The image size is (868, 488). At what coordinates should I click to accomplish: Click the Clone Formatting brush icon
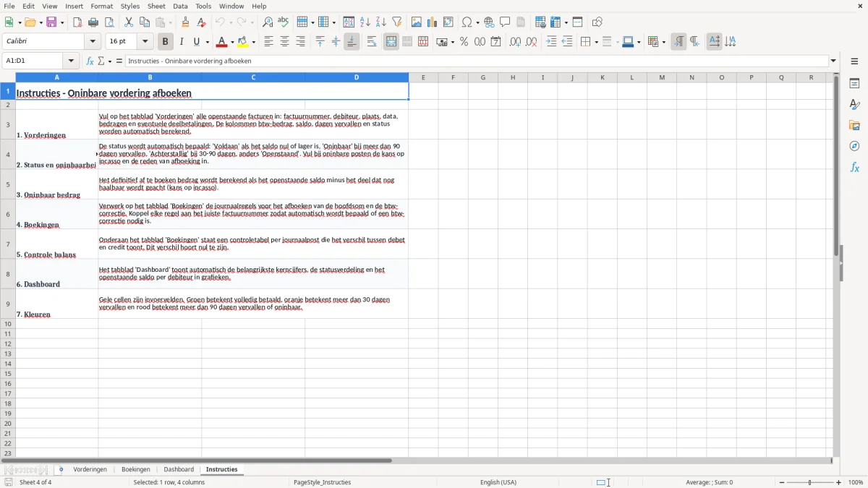(x=186, y=22)
